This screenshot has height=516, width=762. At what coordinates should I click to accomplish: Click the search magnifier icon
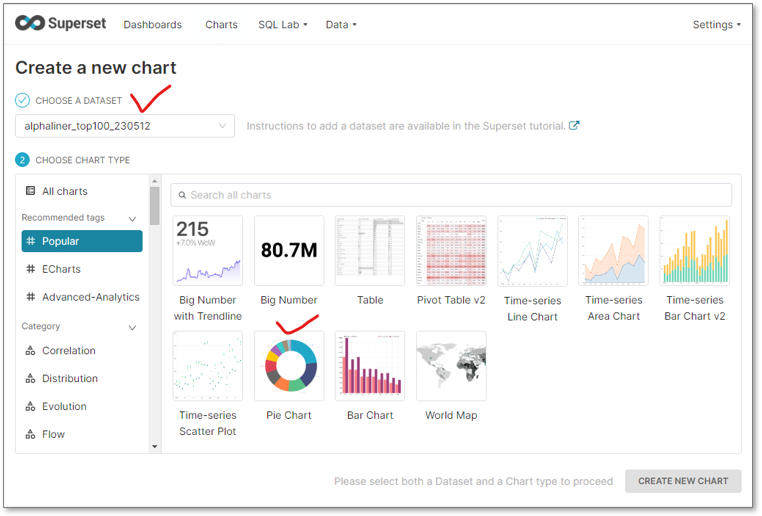click(182, 195)
